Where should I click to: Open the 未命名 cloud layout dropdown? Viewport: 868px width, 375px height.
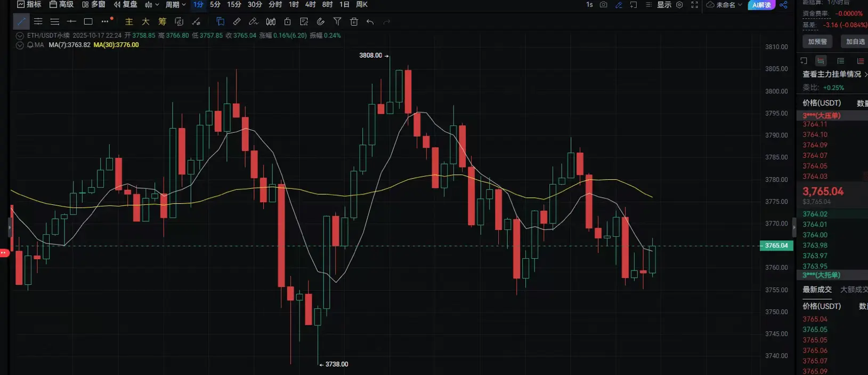[x=724, y=4]
